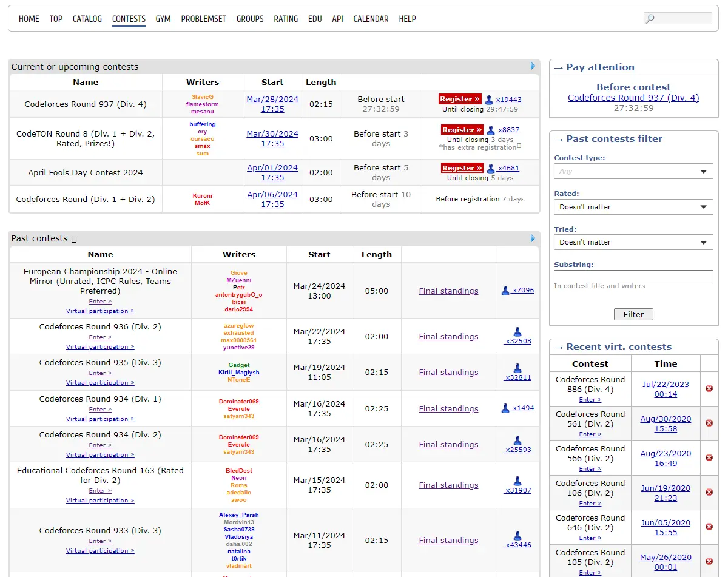Open participants icon for Codeforces Round 936
This screenshot has width=728, height=577.
tap(517, 332)
